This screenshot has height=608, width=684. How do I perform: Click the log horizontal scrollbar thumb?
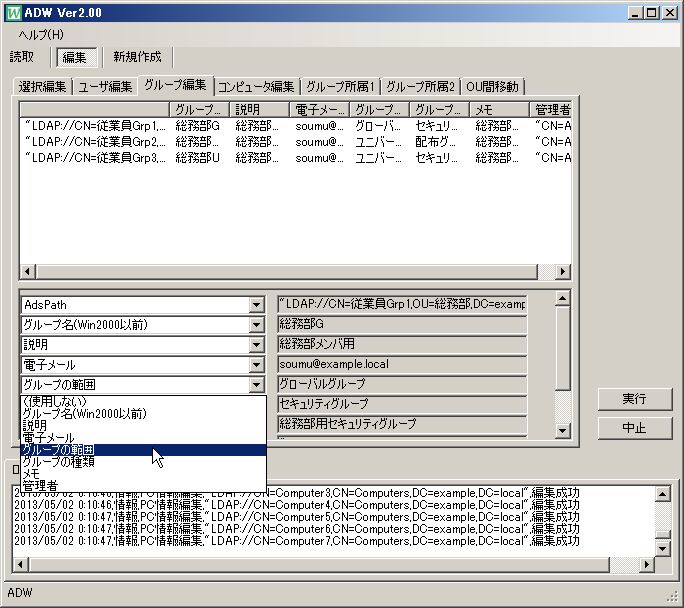[x=319, y=564]
